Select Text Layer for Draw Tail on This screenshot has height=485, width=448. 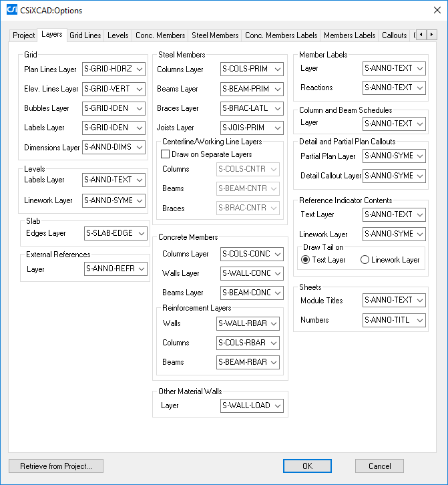click(306, 260)
